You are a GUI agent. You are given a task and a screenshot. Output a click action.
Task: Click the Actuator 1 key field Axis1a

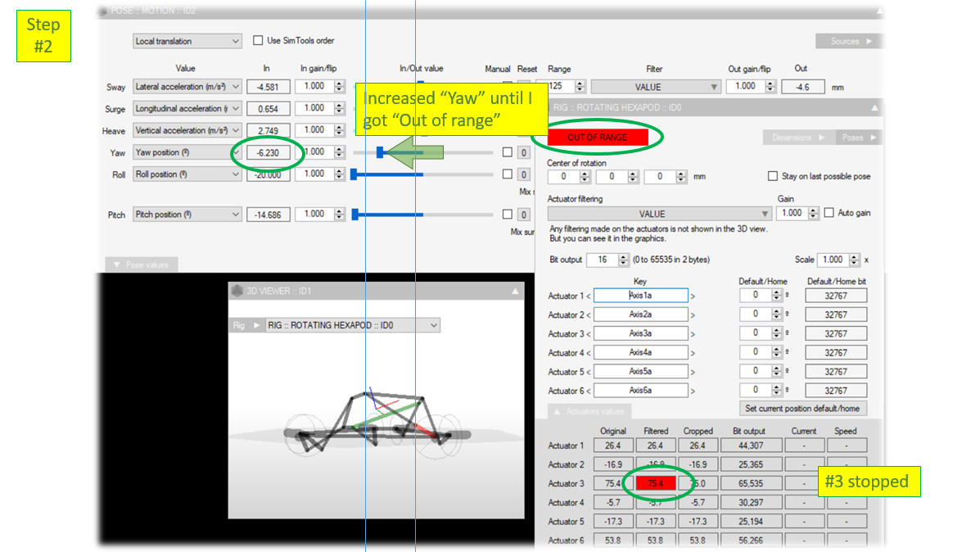click(640, 296)
